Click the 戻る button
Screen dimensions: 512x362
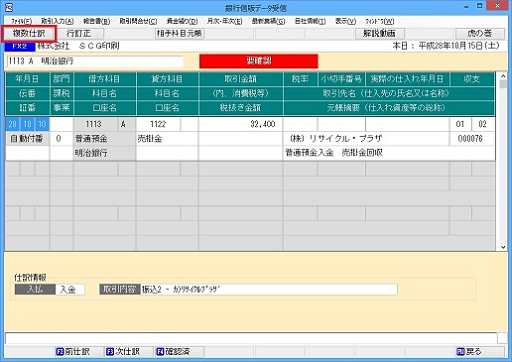(479, 352)
